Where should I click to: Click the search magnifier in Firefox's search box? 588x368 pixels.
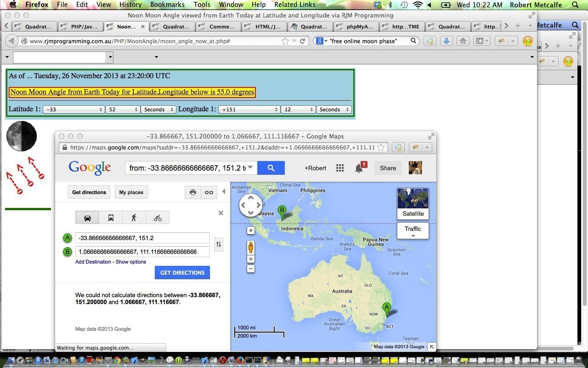coord(413,41)
